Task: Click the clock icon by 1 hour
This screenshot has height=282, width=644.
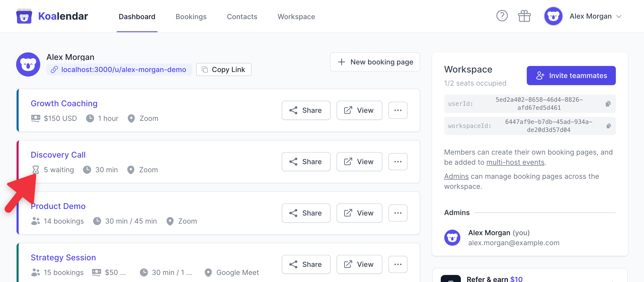Action: [90, 118]
